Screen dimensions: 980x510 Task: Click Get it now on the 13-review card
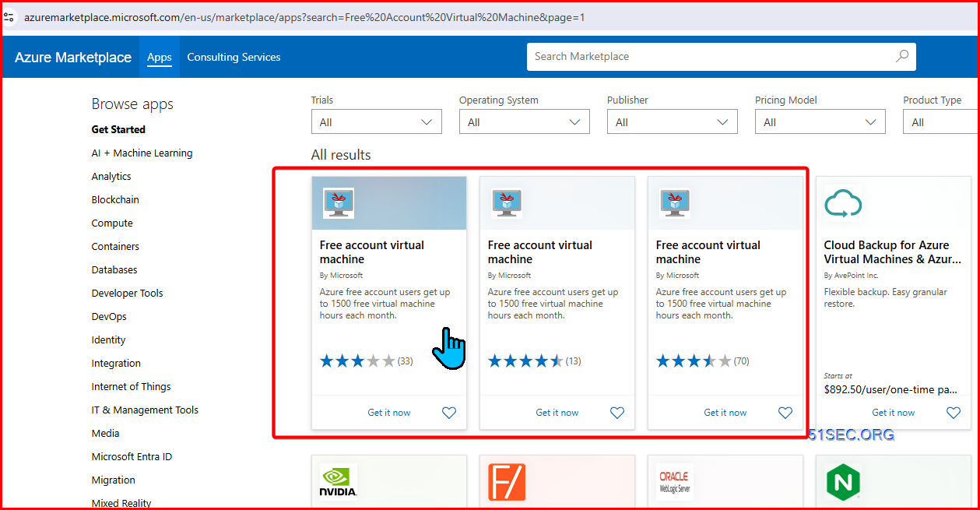tap(557, 413)
